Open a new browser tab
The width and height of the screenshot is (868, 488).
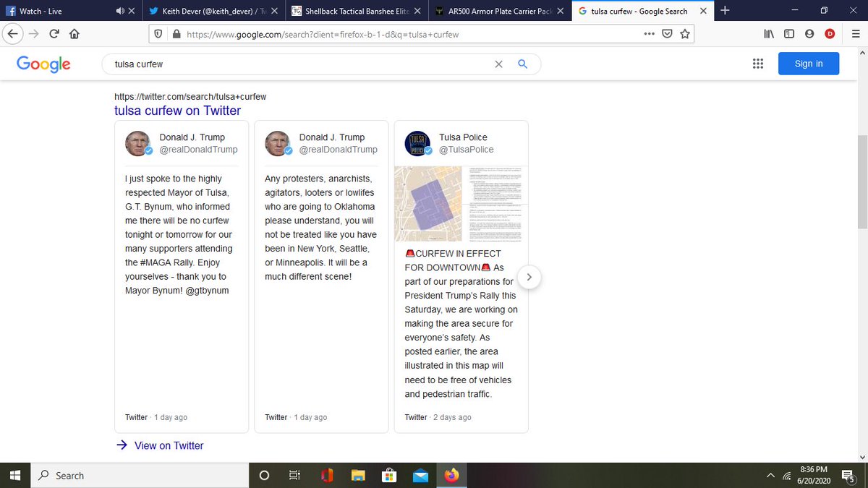(726, 11)
